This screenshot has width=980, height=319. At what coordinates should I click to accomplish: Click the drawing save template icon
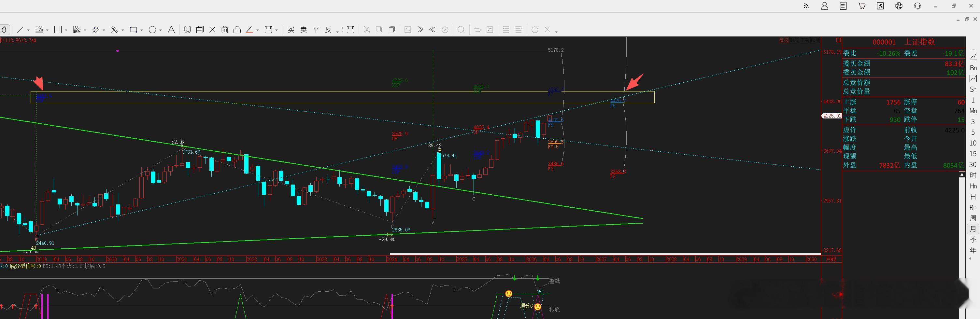[x=269, y=30]
